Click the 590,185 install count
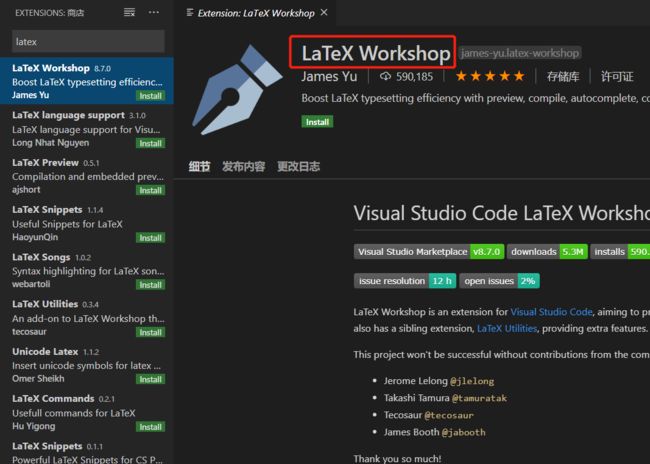Screen dimensions: 650x464 pyautogui.click(x=414, y=76)
